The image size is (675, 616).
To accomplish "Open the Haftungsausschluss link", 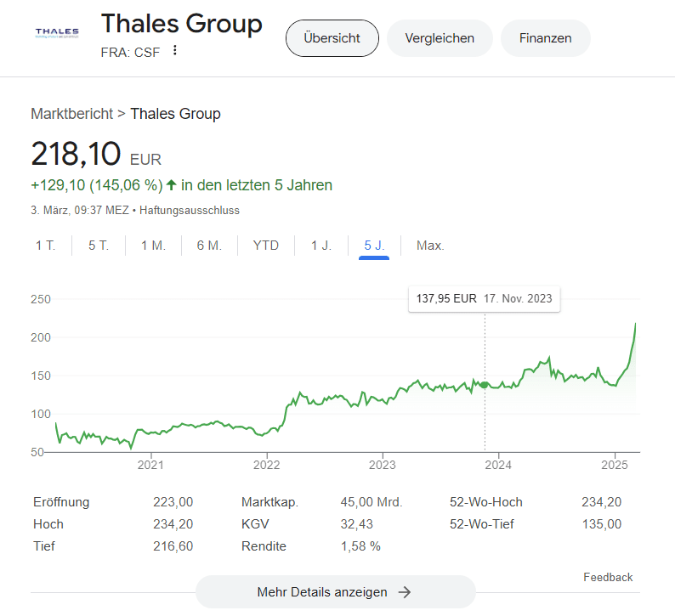I will point(190,211).
